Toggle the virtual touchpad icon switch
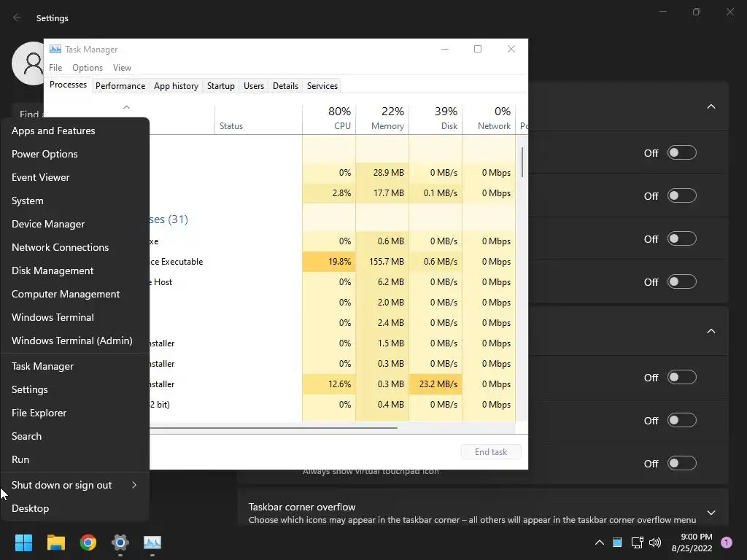The height and width of the screenshot is (560, 747). [682, 463]
